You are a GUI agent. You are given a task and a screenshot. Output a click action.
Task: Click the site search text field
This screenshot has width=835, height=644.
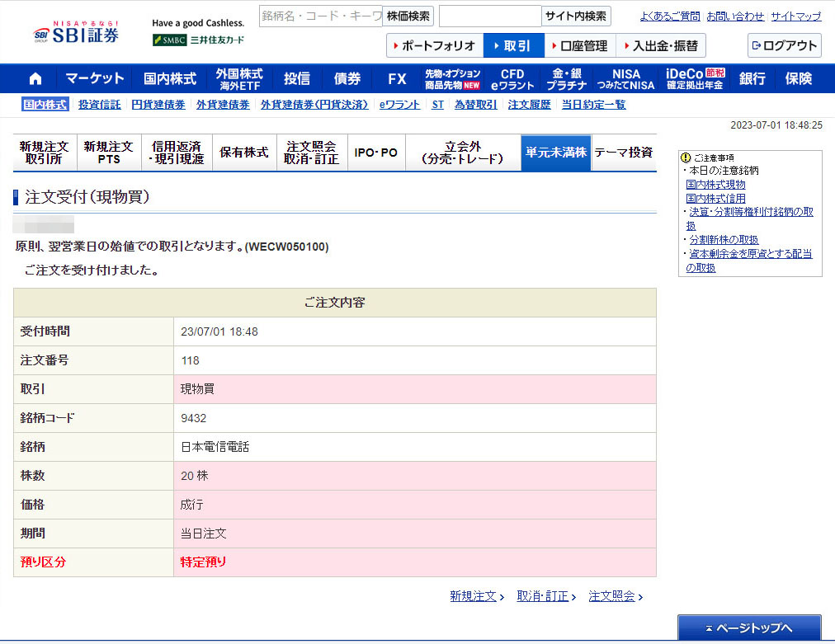[x=489, y=16]
